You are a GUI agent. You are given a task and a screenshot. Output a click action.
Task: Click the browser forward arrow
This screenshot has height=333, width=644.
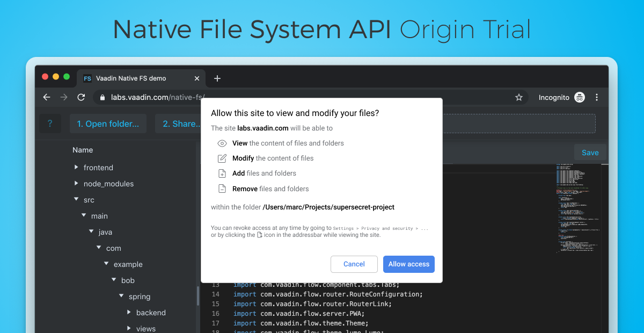coord(64,97)
